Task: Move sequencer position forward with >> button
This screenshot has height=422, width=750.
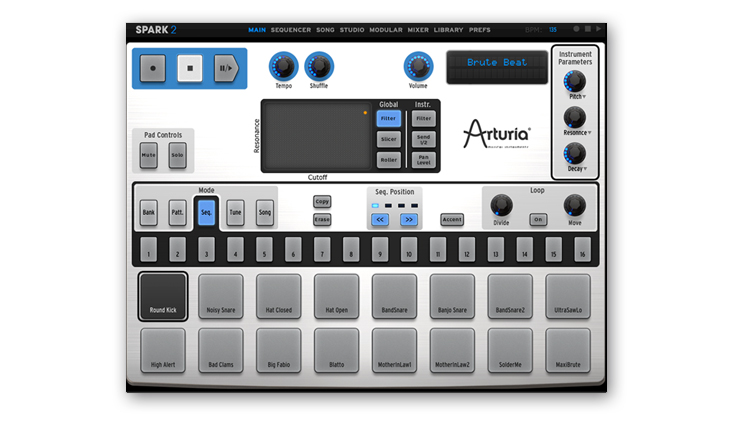Action: pyautogui.click(x=409, y=220)
